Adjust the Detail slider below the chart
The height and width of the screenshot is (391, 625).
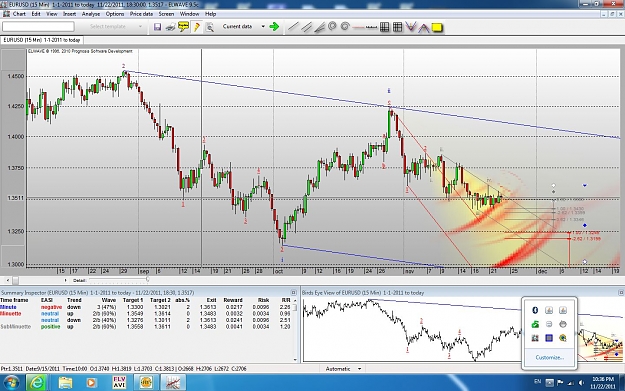147,280
